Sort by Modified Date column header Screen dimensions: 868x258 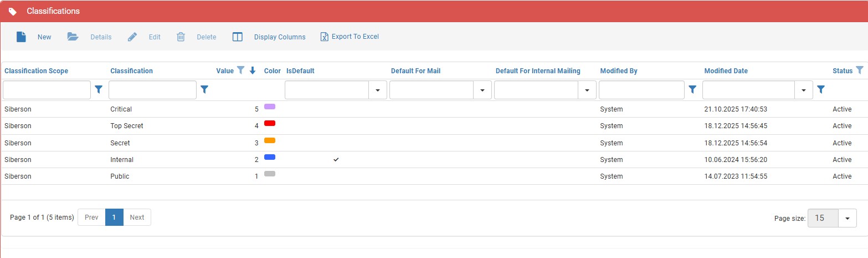(x=726, y=71)
